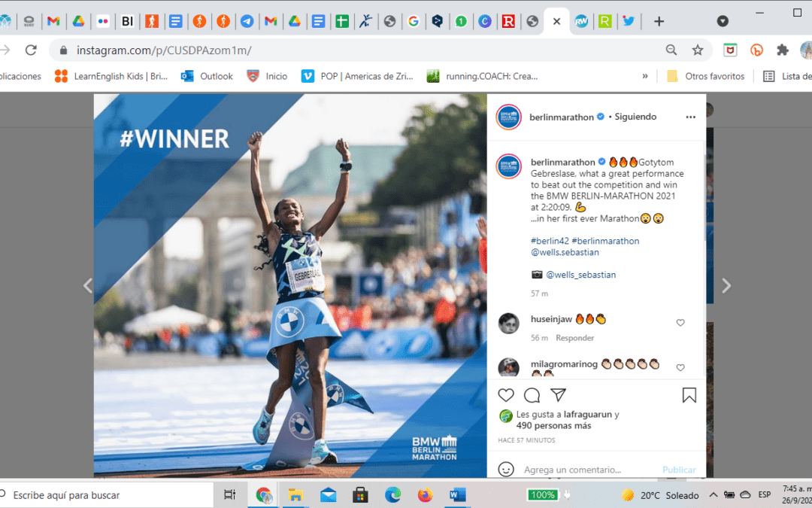Screen dimensions: 812x508
Task: Save post with the bookmark icon
Action: point(689,395)
